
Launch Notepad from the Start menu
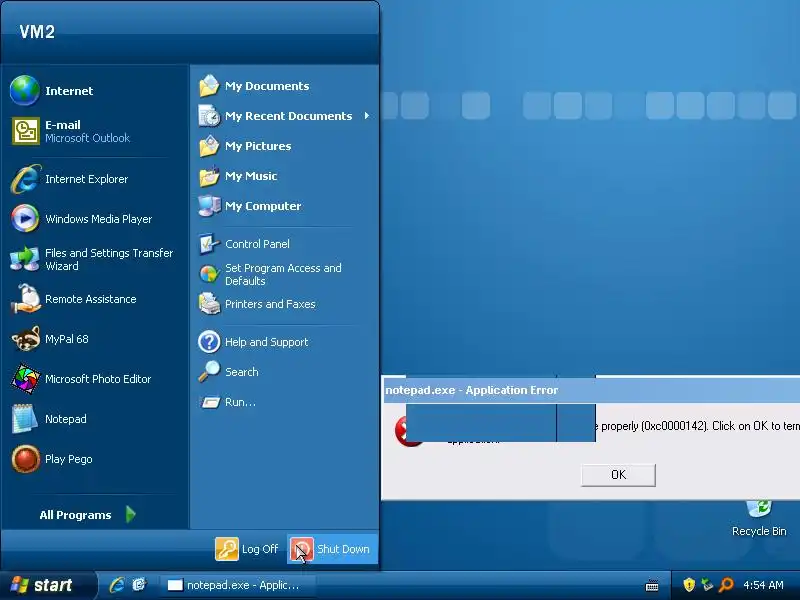click(24, 418)
